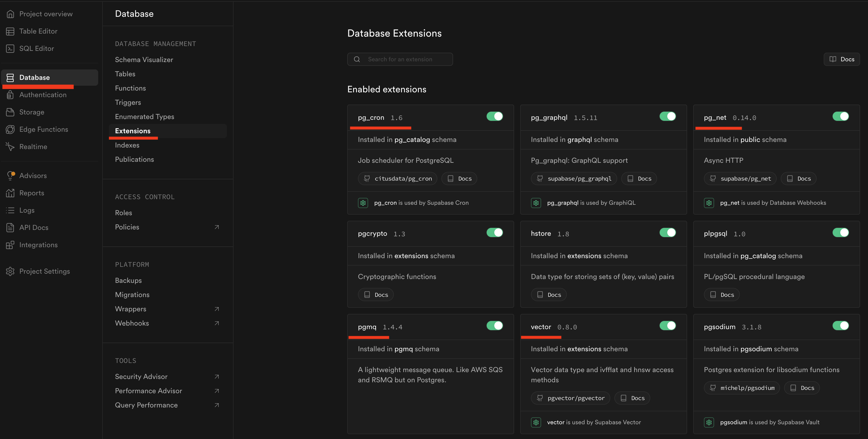Click the Database stack icon
This screenshot has width=868, height=439.
(10, 78)
